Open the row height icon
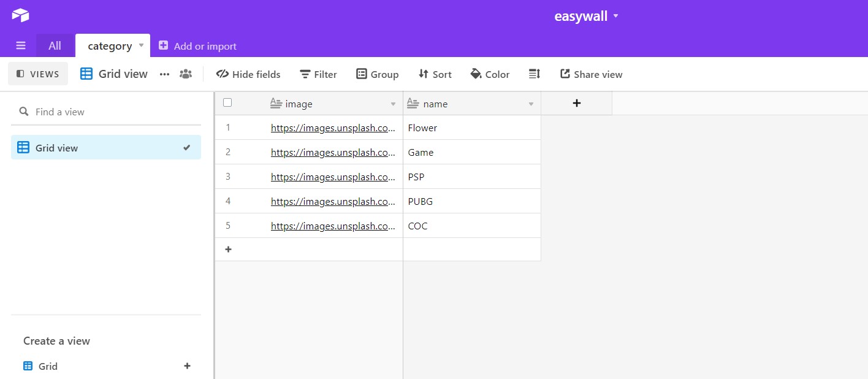Viewport: 868px width, 379px height. click(x=535, y=74)
